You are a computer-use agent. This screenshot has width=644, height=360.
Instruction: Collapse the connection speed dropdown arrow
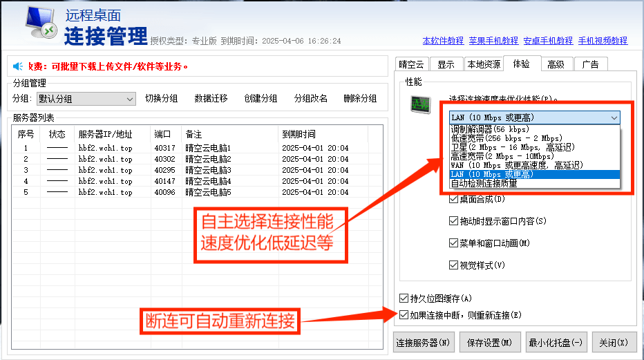[x=614, y=118]
